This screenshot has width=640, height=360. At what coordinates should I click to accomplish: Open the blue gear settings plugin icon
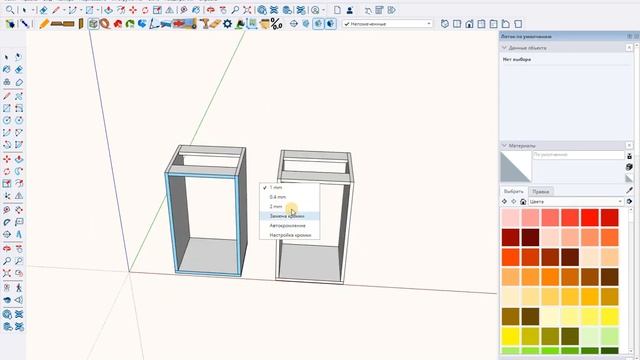click(227, 24)
